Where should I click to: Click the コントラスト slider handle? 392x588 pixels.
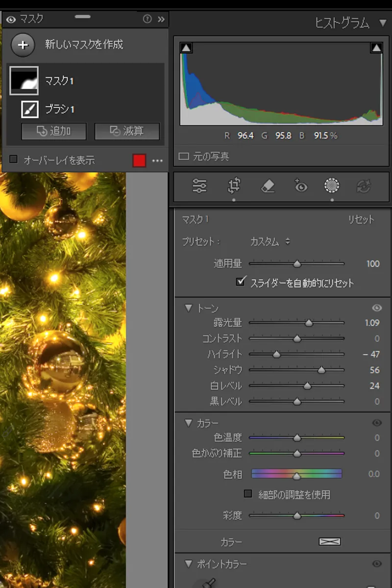click(297, 339)
